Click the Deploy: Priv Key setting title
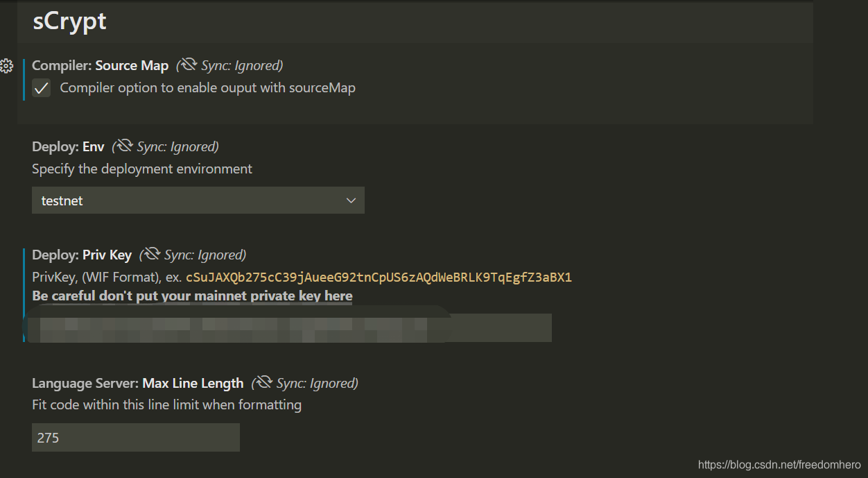This screenshot has height=478, width=868. pos(82,255)
